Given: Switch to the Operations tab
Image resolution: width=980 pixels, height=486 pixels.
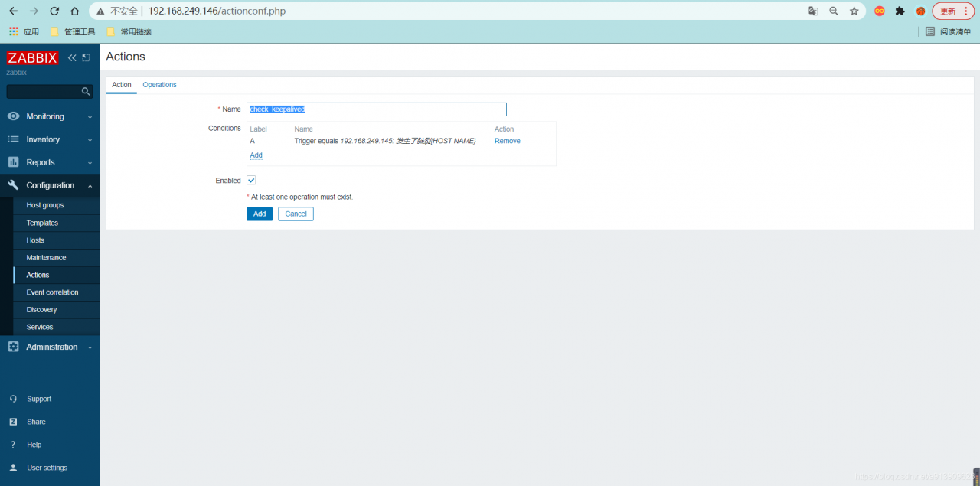Looking at the screenshot, I should tap(159, 85).
